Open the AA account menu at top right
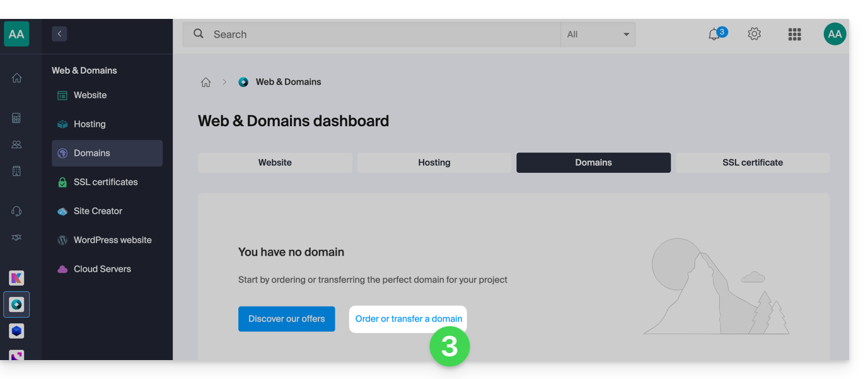 835,34
